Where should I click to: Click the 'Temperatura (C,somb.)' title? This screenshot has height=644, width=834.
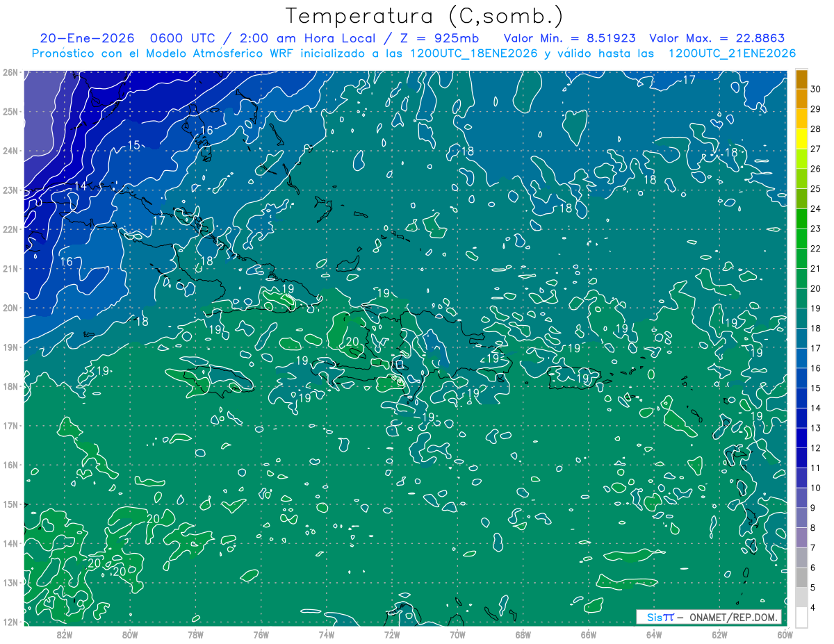pyautogui.click(x=423, y=16)
